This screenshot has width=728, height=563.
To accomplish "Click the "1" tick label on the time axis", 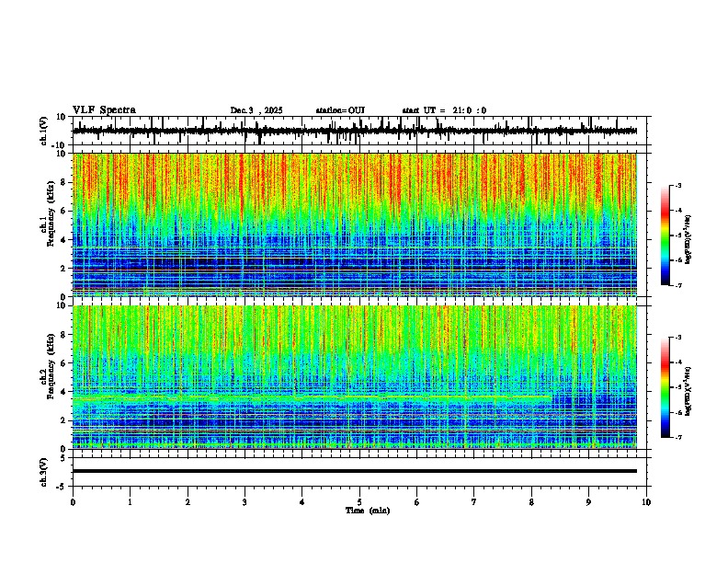I will 130,502.
